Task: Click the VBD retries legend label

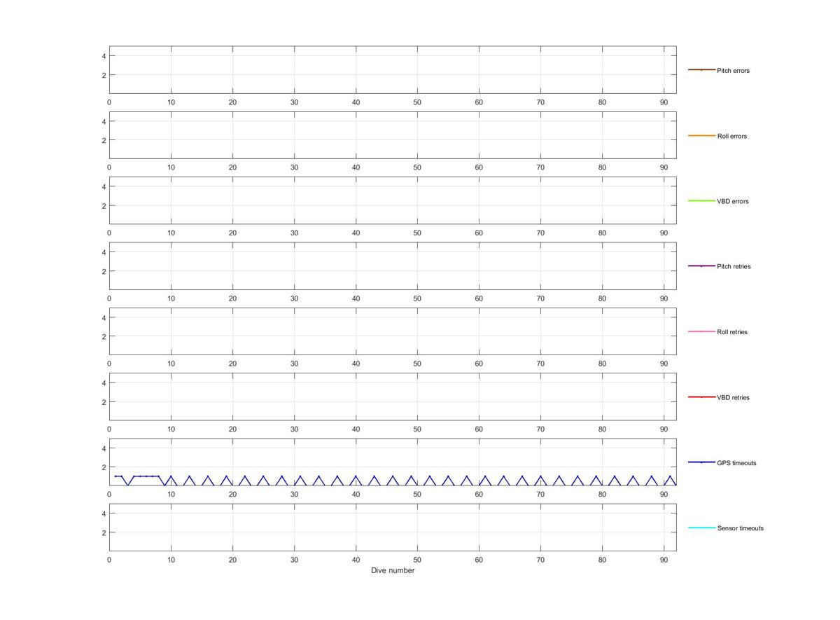Action: coord(733,398)
